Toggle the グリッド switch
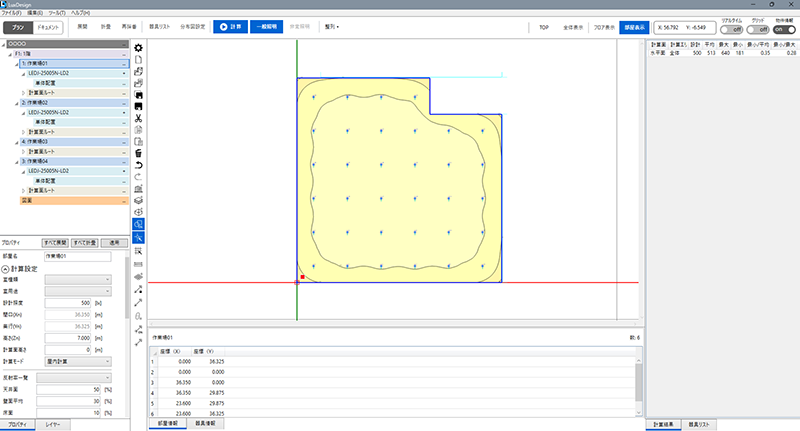Screen dimensions: 800x431 click(x=756, y=29)
